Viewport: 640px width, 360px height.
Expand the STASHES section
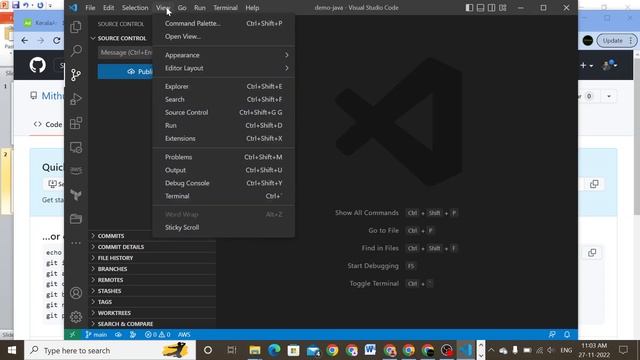[152, 291]
